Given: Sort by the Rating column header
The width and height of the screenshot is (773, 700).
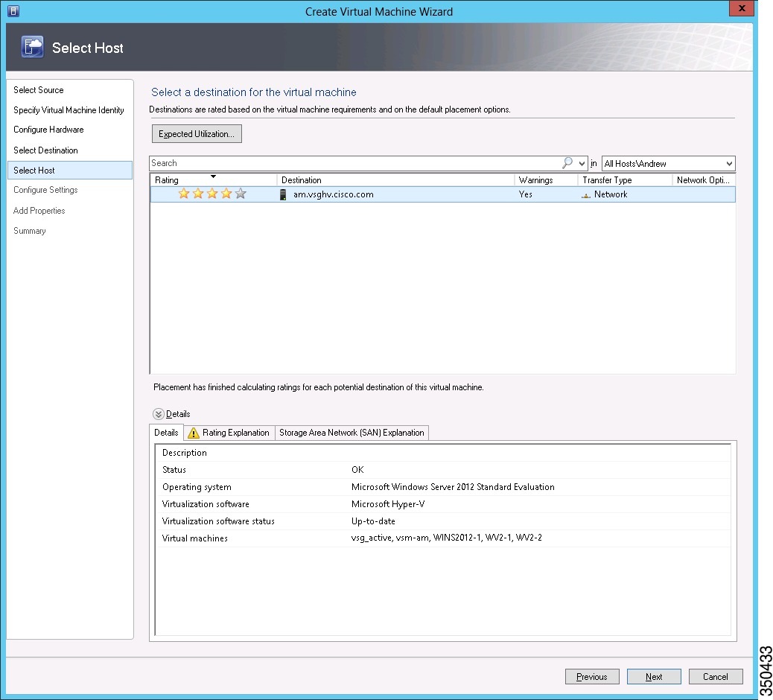Looking at the screenshot, I should [x=213, y=180].
